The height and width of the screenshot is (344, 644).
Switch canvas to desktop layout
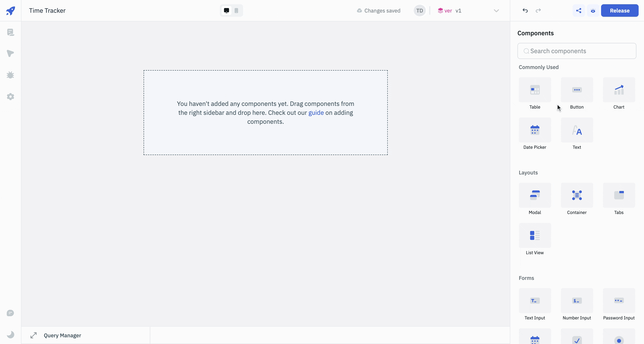pos(226,10)
